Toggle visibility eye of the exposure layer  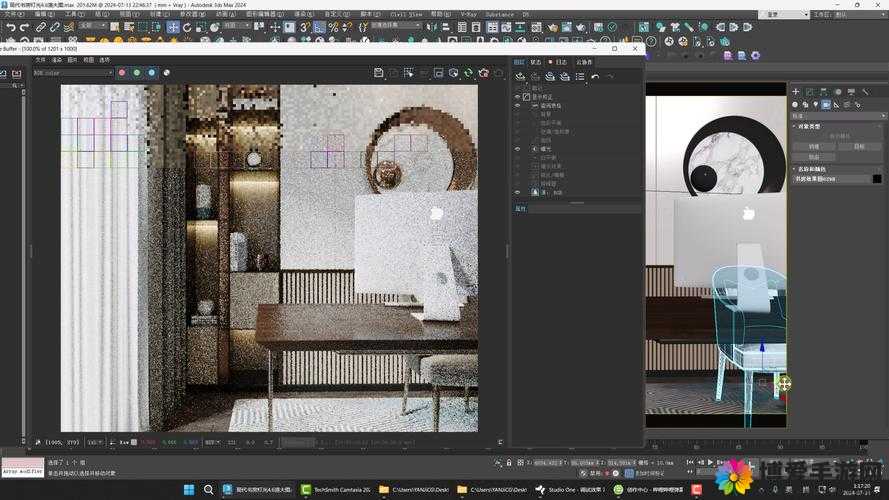click(x=517, y=149)
